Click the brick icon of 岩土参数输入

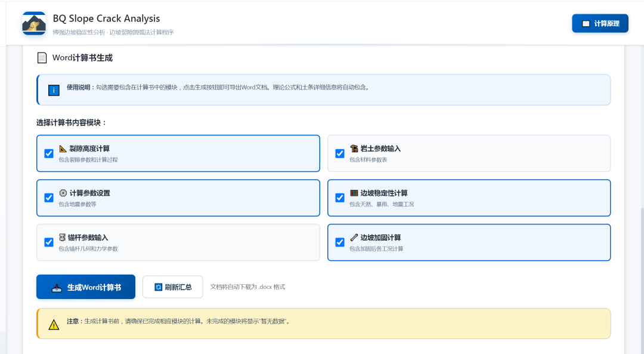click(x=354, y=149)
